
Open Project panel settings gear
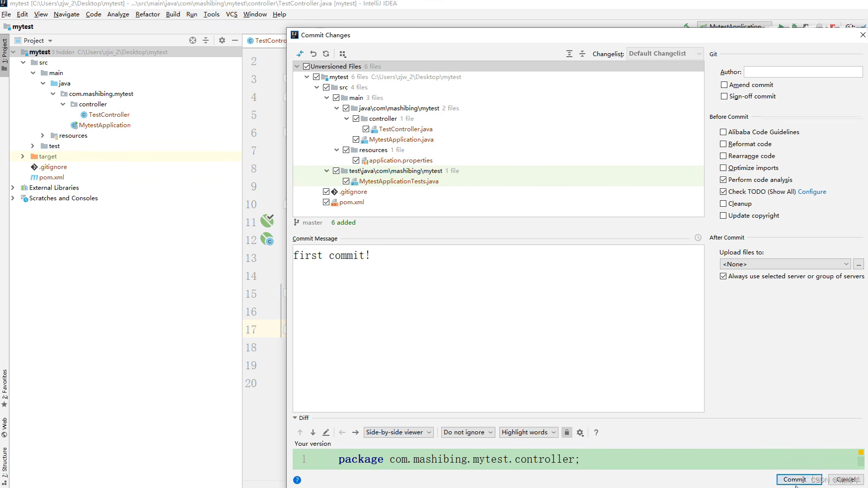[x=222, y=40]
